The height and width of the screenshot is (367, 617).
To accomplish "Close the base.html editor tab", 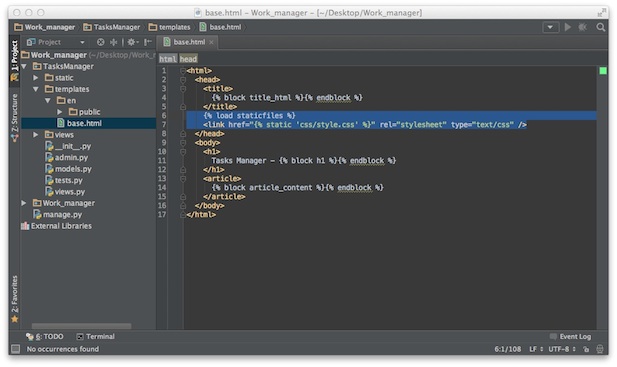I will pyautogui.click(x=211, y=42).
